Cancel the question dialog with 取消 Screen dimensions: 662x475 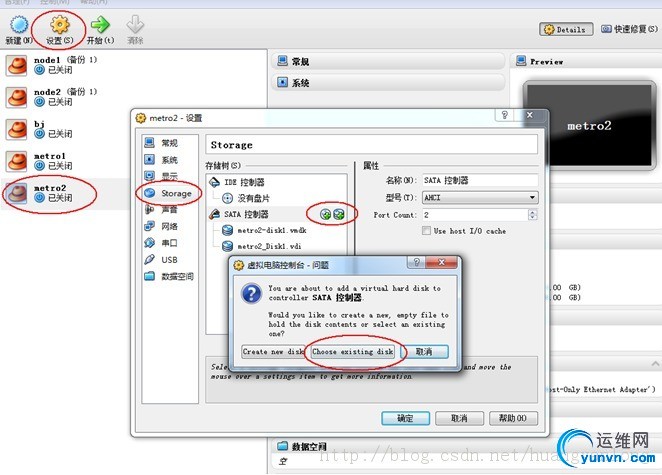[424, 351]
